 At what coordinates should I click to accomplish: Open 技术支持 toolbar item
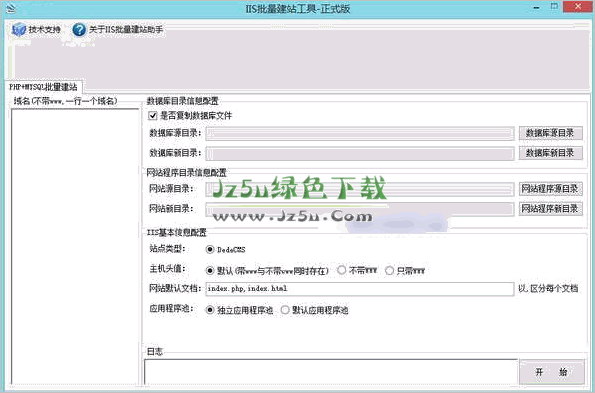pyautogui.click(x=36, y=29)
